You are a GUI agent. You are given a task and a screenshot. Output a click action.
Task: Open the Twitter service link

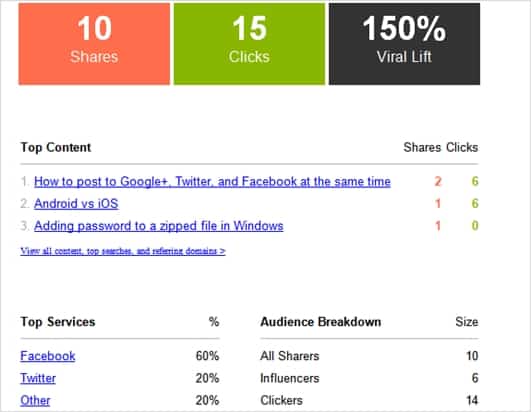tap(38, 378)
